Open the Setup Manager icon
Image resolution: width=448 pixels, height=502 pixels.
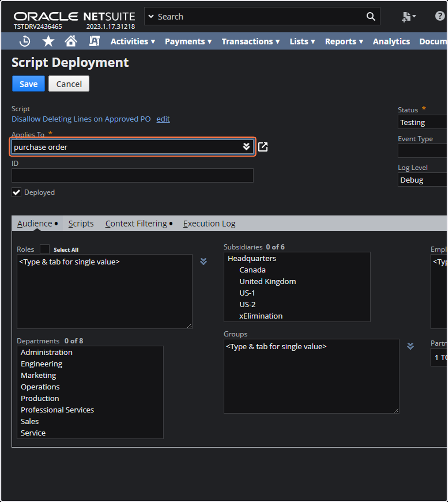pyautogui.click(x=94, y=41)
